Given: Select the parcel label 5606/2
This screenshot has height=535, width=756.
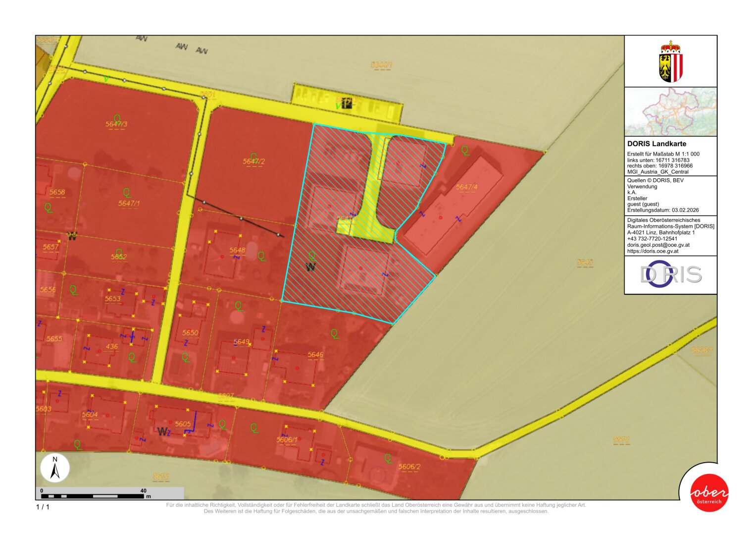Looking at the screenshot, I should 409,467.
